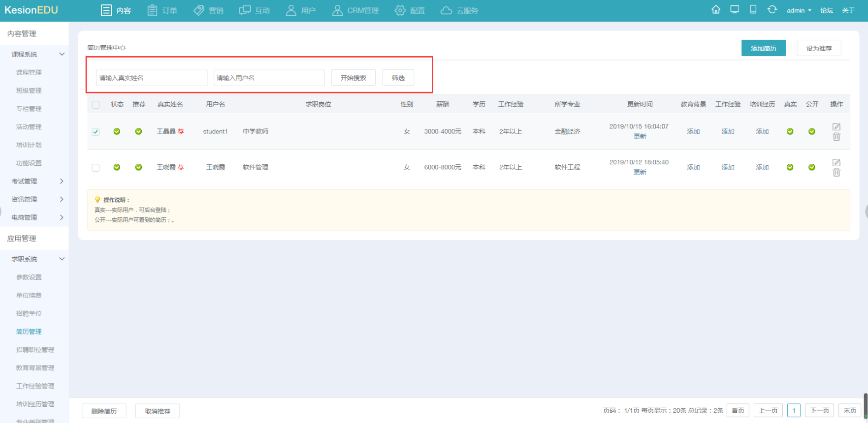The height and width of the screenshot is (423, 868).
Task: Open 招聘单位 in sidebar
Action: coord(29,313)
